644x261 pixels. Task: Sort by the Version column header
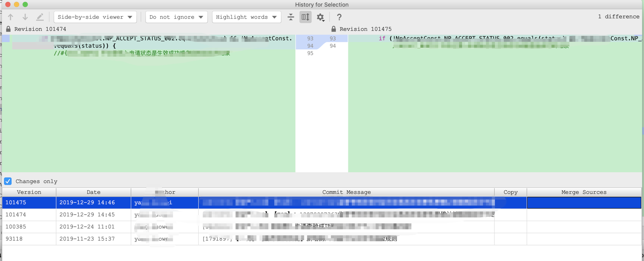coord(29,192)
